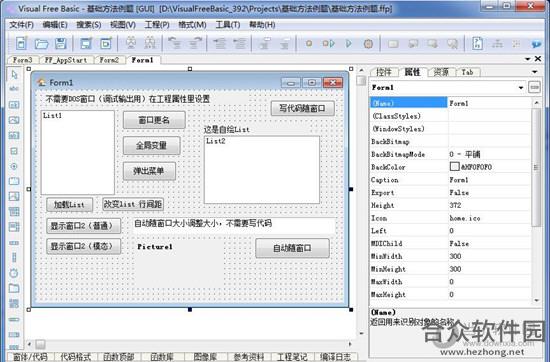550x362 pixels.
Task: Click the 全局变量 button on Form1
Action: click(152, 145)
